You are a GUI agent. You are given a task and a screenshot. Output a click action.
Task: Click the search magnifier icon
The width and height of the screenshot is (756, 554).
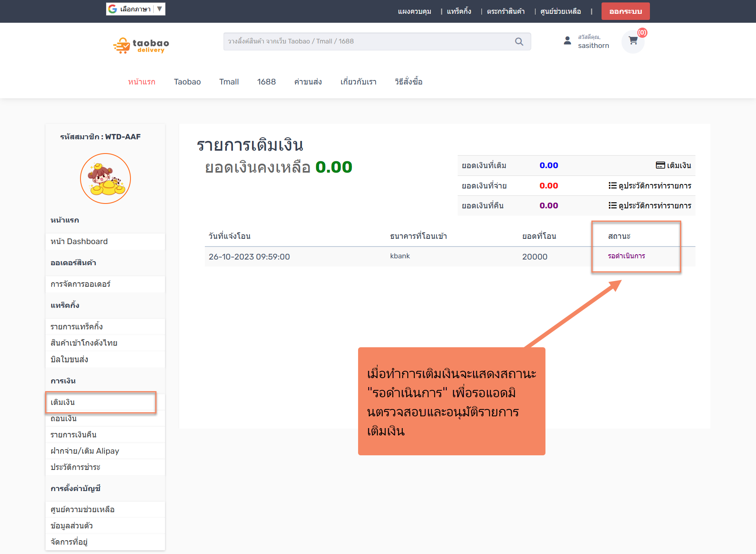coord(519,41)
